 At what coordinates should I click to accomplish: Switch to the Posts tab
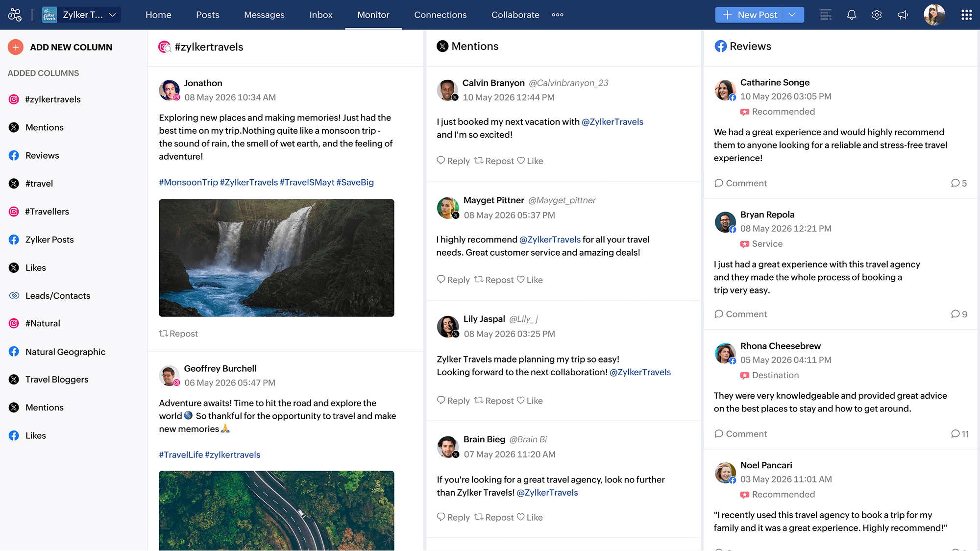[x=208, y=15]
